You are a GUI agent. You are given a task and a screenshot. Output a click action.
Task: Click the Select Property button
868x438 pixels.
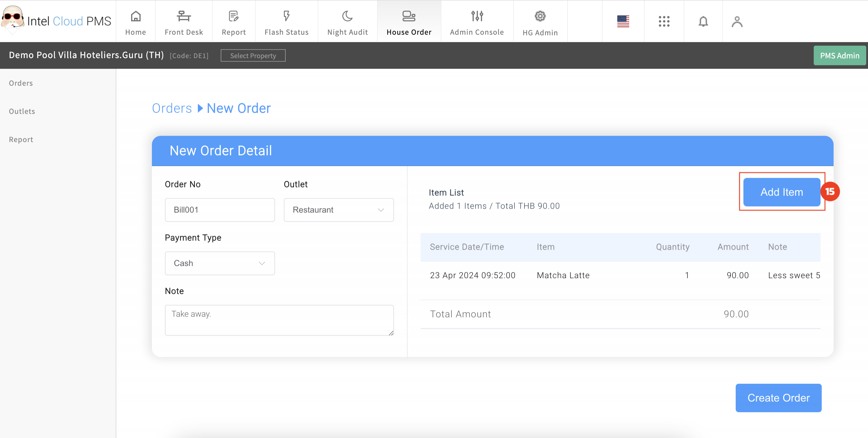coord(253,55)
